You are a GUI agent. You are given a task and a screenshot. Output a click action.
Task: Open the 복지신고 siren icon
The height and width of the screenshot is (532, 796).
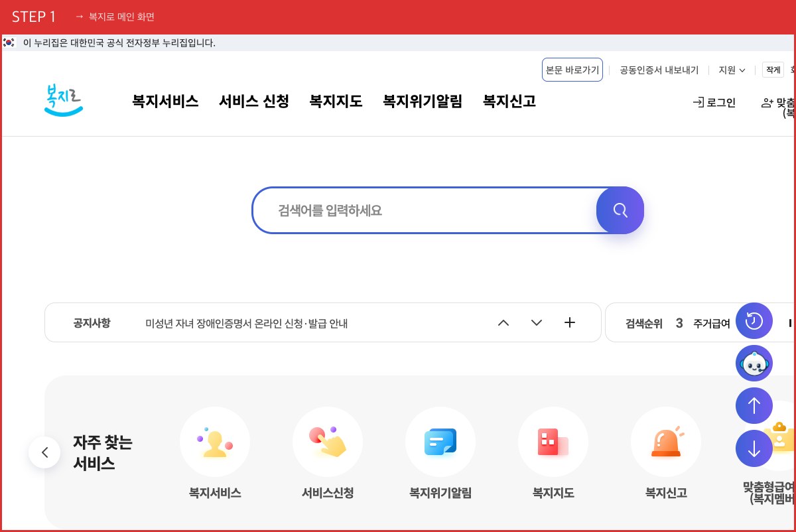tap(666, 442)
